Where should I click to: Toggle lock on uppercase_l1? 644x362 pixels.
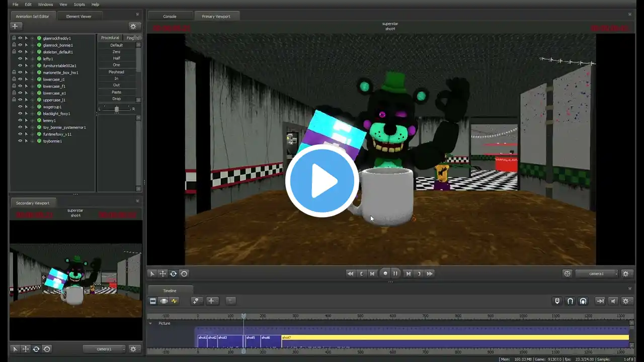click(14, 100)
